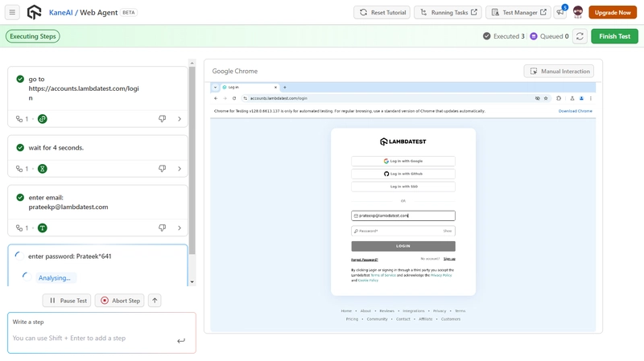Click the email input field
Viewport: 644px width, 361px height.
(x=403, y=215)
